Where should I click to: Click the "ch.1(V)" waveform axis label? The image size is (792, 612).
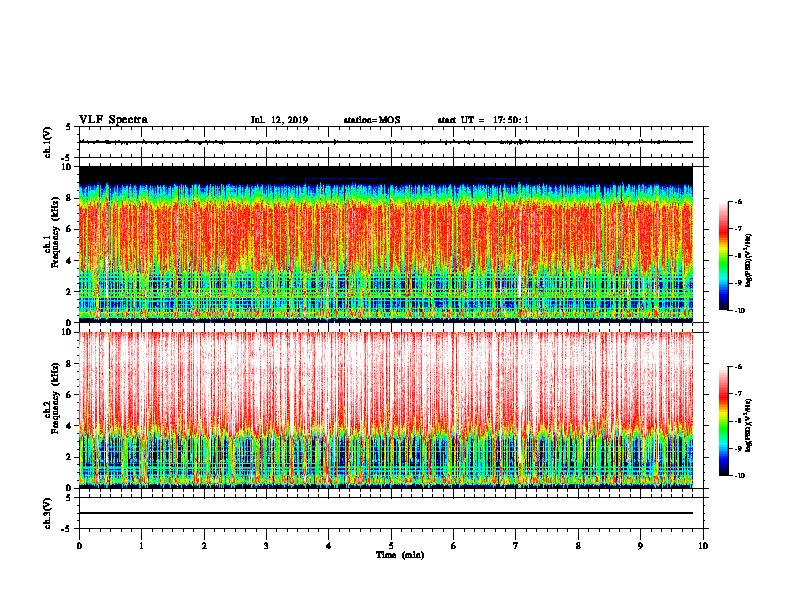pos(47,142)
